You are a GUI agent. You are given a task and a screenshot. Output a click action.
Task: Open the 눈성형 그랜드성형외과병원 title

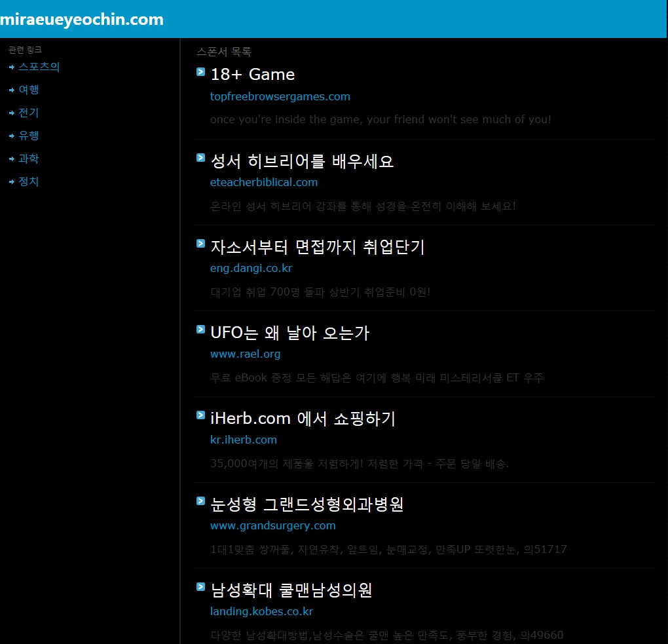306,504
